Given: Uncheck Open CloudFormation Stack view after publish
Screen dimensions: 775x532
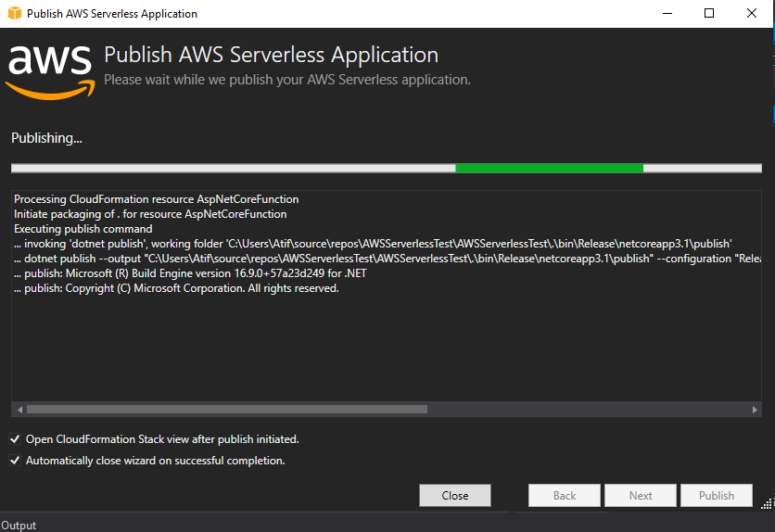Looking at the screenshot, I should coord(15,439).
